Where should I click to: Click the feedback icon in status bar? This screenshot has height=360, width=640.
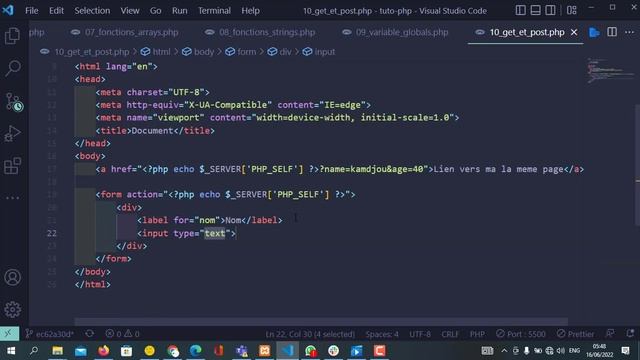610,333
